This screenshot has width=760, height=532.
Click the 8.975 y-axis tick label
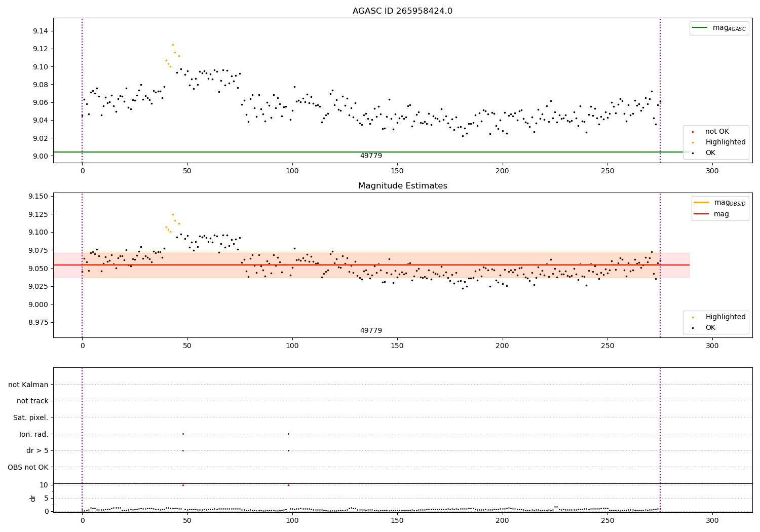pyautogui.click(x=38, y=323)
